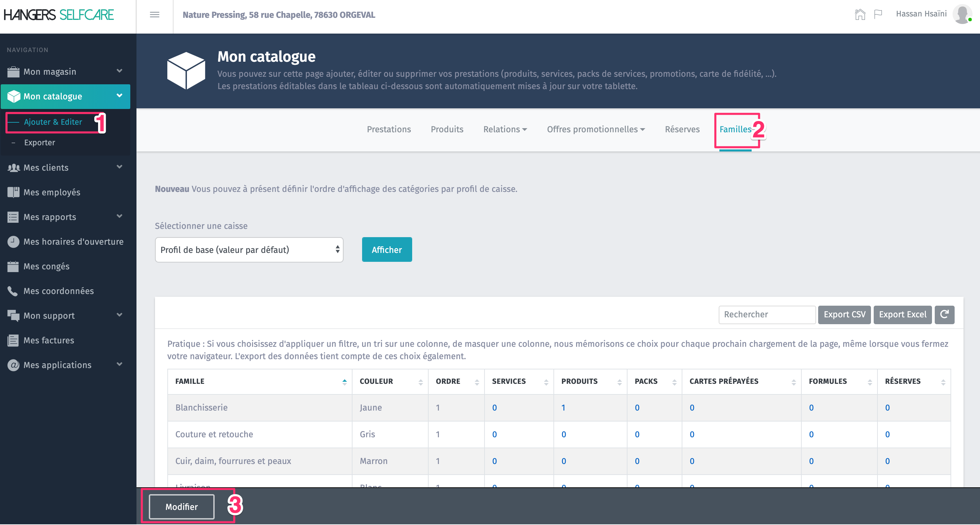This screenshot has width=980, height=525.
Task: Open Mes coordonnées phone icon
Action: click(13, 291)
